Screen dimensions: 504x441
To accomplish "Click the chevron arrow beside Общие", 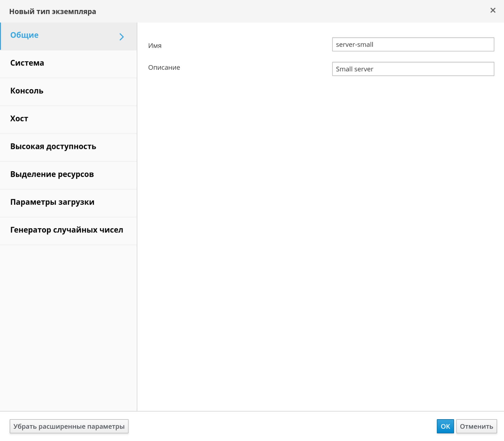I will pyautogui.click(x=121, y=37).
